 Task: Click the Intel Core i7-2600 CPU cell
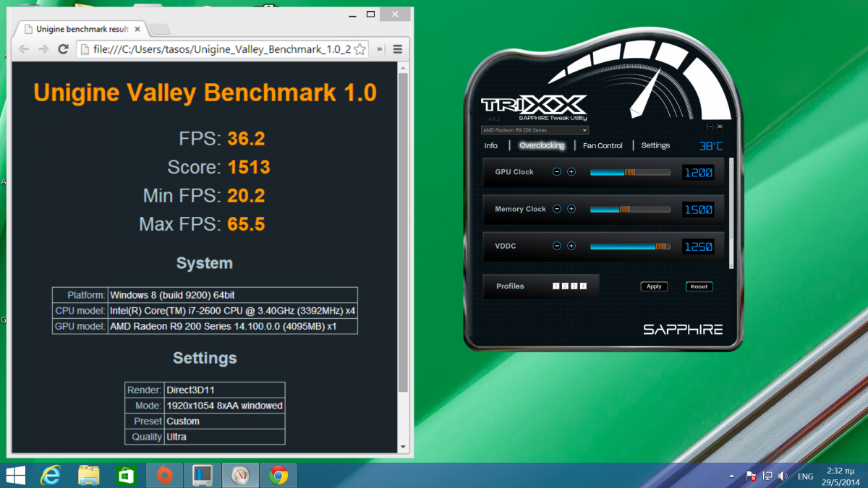click(232, 311)
